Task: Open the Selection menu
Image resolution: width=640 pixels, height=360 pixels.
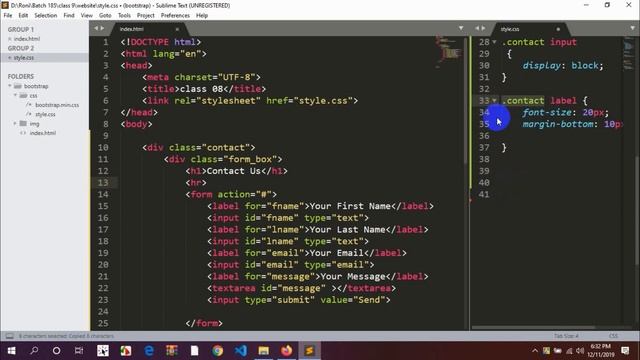Action: pos(46,16)
